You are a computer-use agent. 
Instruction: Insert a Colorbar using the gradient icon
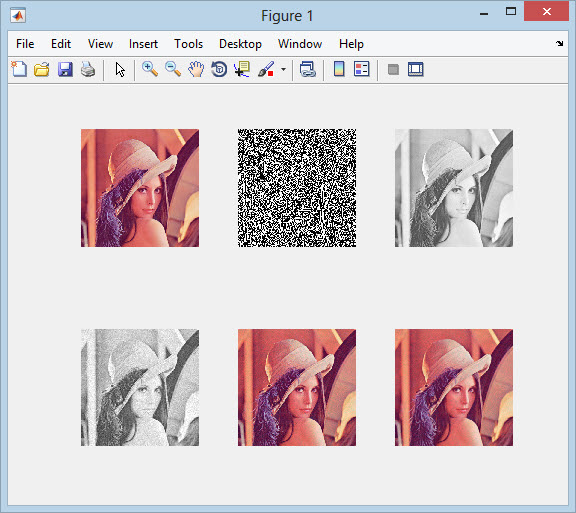click(339, 69)
